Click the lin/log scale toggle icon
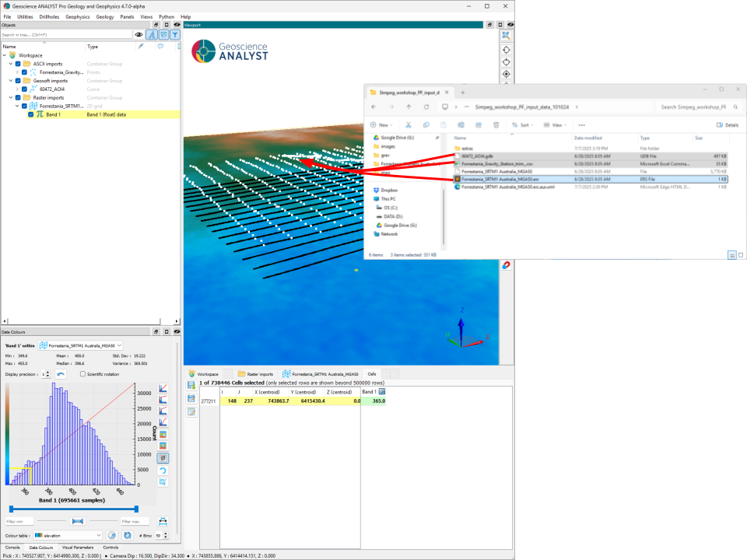747x560 pixels. coord(163,482)
